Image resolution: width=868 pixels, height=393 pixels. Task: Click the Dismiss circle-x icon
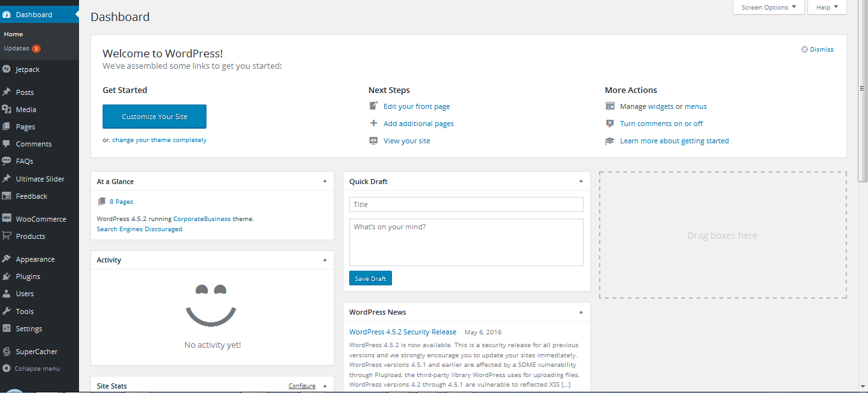pyautogui.click(x=804, y=49)
